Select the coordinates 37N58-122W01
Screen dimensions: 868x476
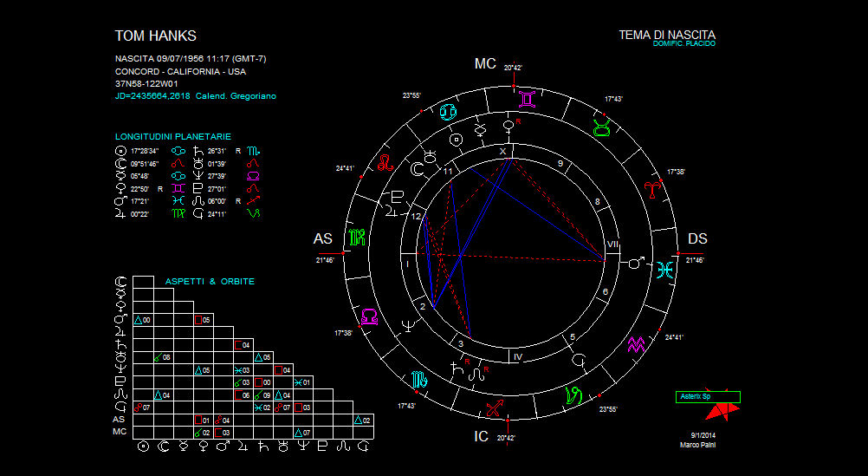click(146, 84)
